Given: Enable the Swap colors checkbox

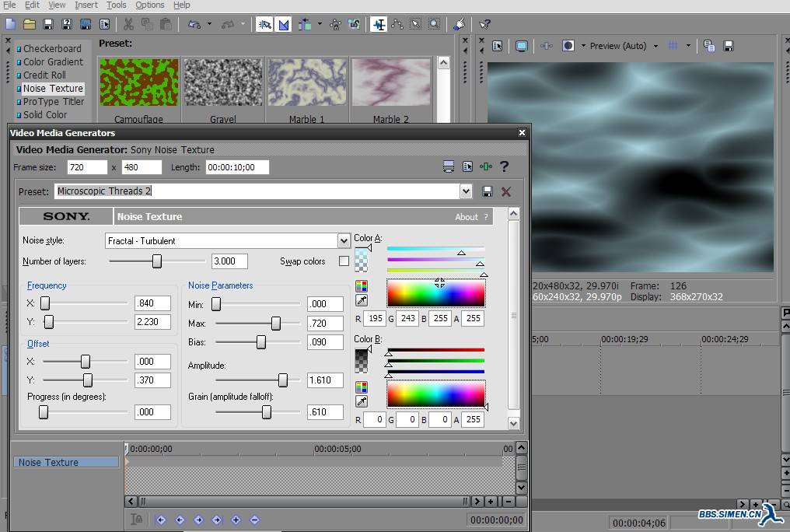Looking at the screenshot, I should (x=344, y=261).
